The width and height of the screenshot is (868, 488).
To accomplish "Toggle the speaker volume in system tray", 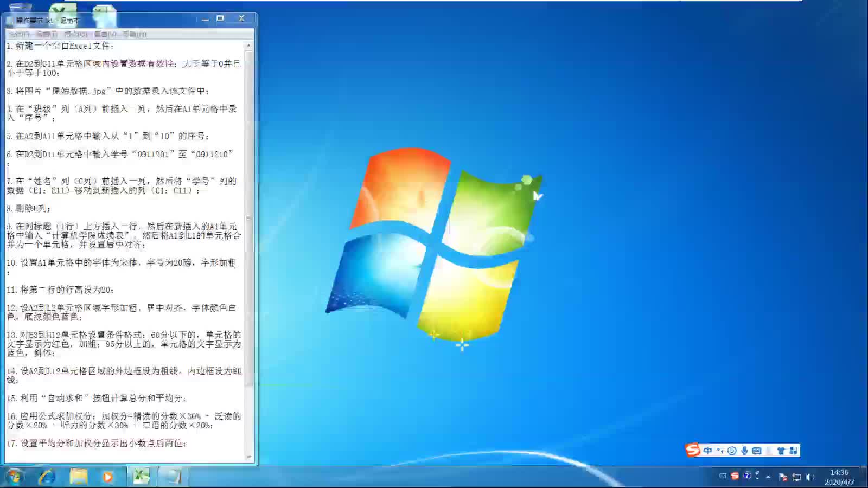I will (x=809, y=477).
